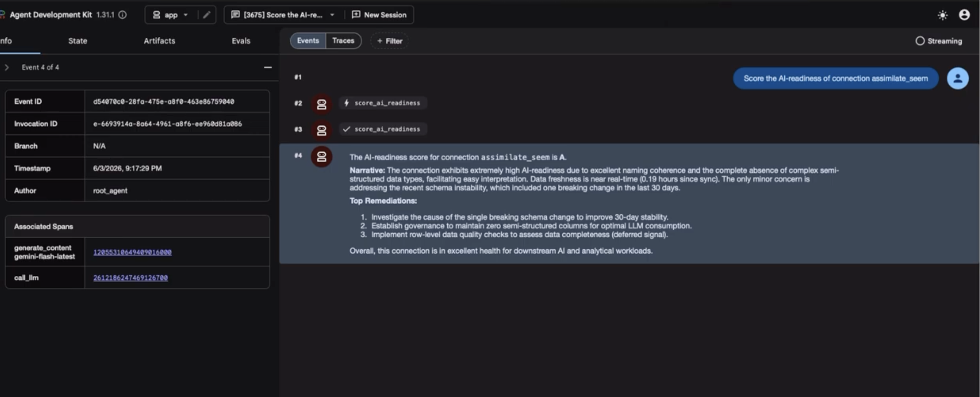Viewport: 980px width, 397px height.
Task: Click the agent robot icon on event #2
Action: coord(321,104)
